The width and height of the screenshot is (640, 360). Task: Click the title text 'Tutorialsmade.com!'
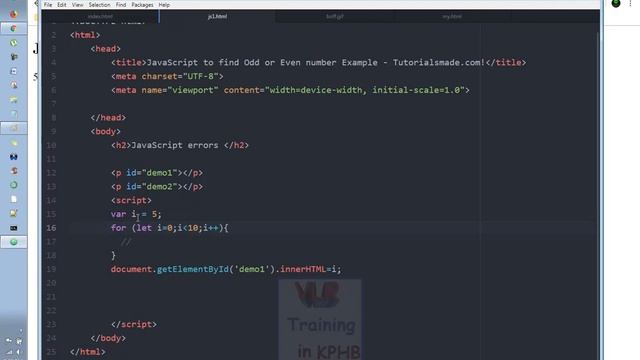point(439,62)
